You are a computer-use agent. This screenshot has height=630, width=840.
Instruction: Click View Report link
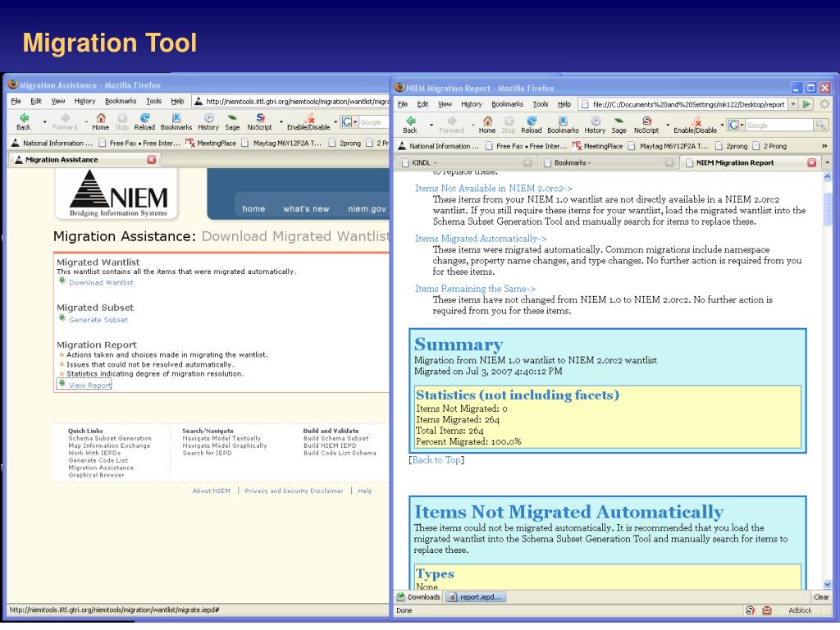[89, 386]
